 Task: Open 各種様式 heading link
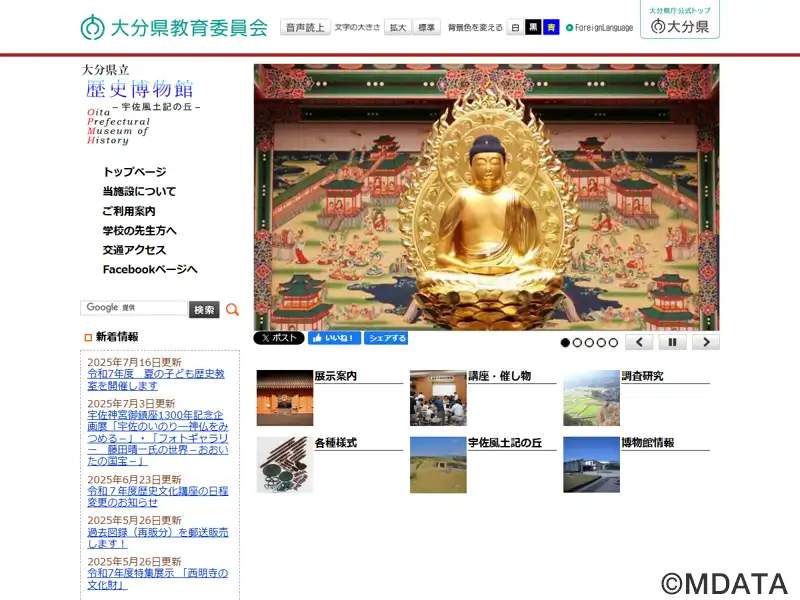[336, 443]
